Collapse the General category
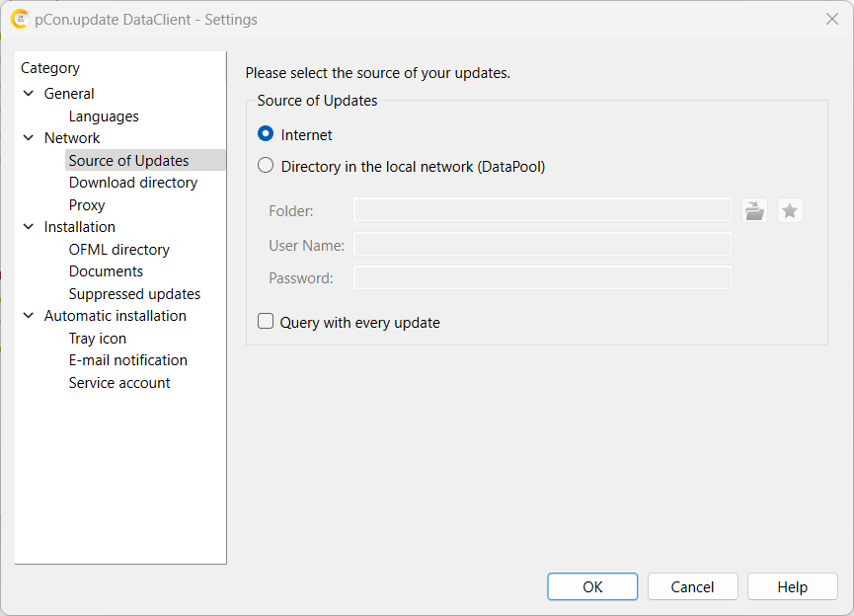Viewport: 854px width, 616px height. tap(29, 94)
